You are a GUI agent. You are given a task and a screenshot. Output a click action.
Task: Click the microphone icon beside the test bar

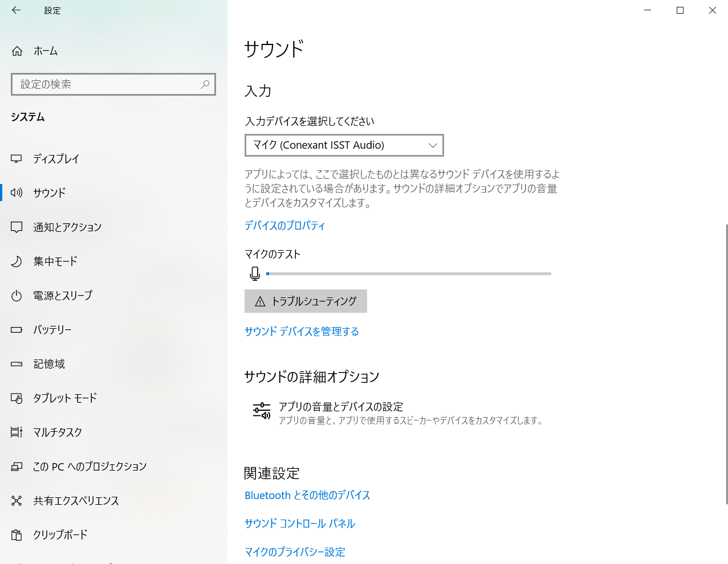255,274
